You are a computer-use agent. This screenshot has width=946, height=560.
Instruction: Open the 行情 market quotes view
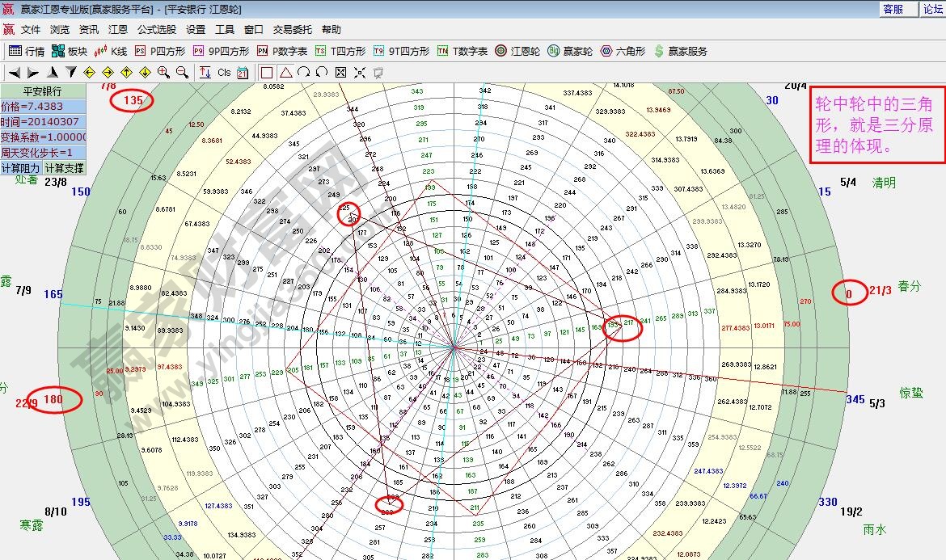(27, 51)
